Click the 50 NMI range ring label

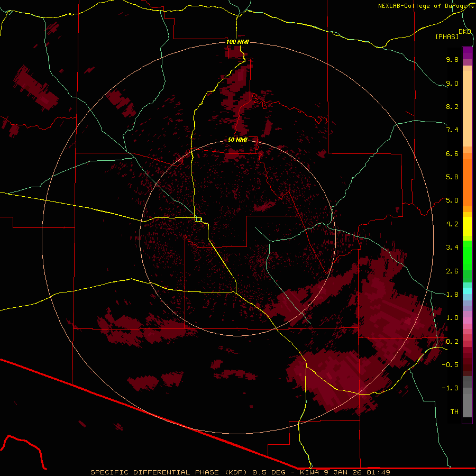(237, 140)
